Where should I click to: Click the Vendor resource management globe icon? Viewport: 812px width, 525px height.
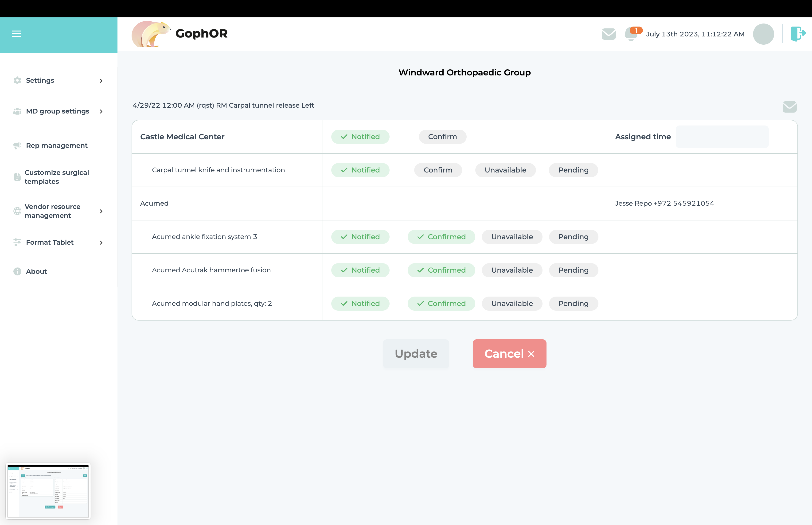pos(17,211)
